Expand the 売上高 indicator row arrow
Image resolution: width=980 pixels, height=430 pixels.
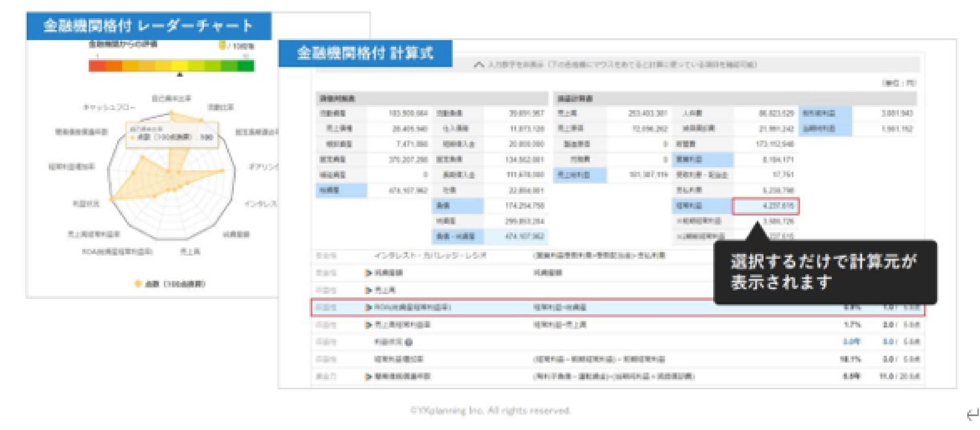coord(368,290)
